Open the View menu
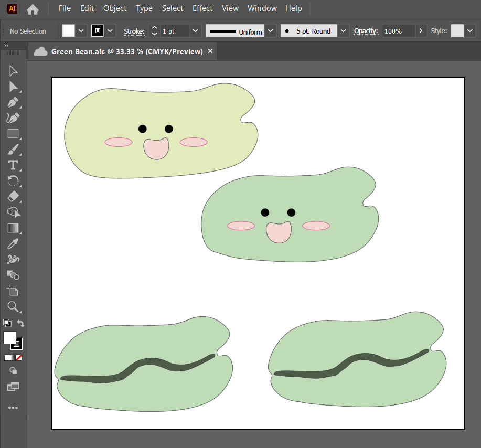The width and height of the screenshot is (481, 448). point(230,8)
